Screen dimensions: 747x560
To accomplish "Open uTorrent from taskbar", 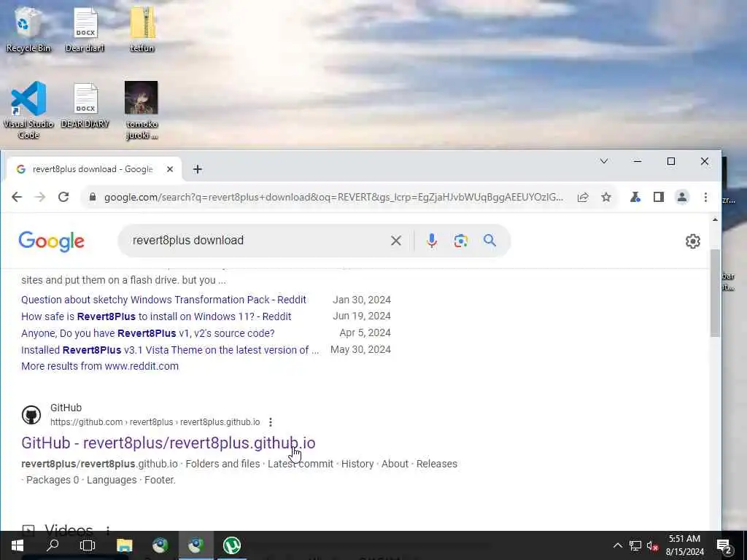I will click(x=231, y=545).
